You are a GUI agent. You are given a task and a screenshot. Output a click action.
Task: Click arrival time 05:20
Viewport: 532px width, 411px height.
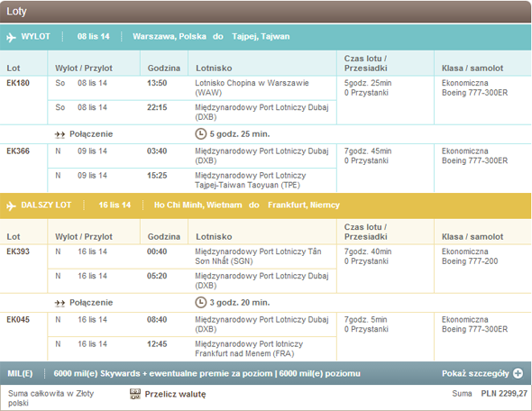157,276
